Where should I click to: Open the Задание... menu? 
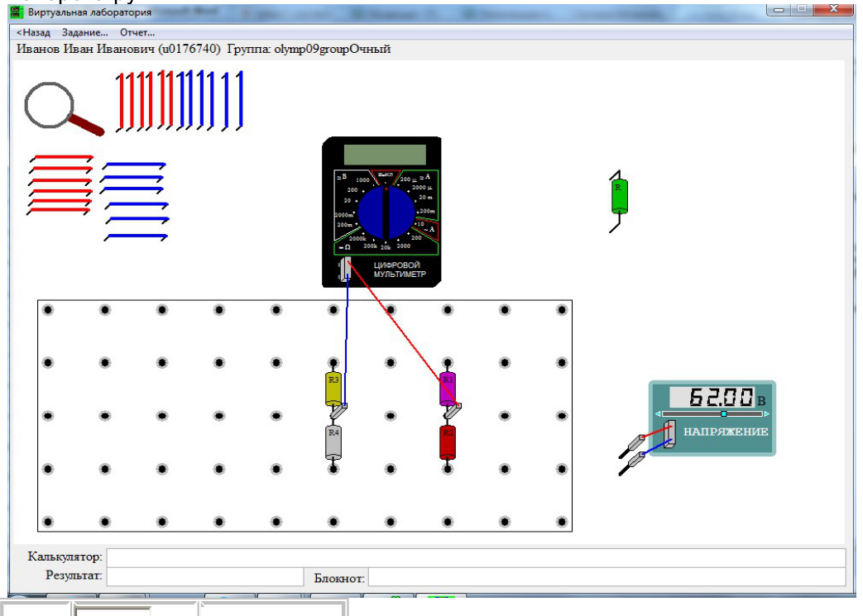click(x=84, y=32)
